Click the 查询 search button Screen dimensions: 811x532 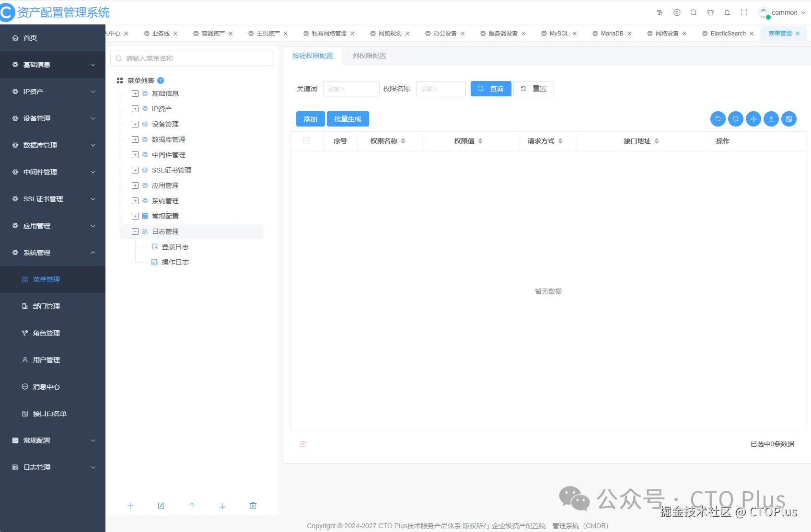[490, 89]
